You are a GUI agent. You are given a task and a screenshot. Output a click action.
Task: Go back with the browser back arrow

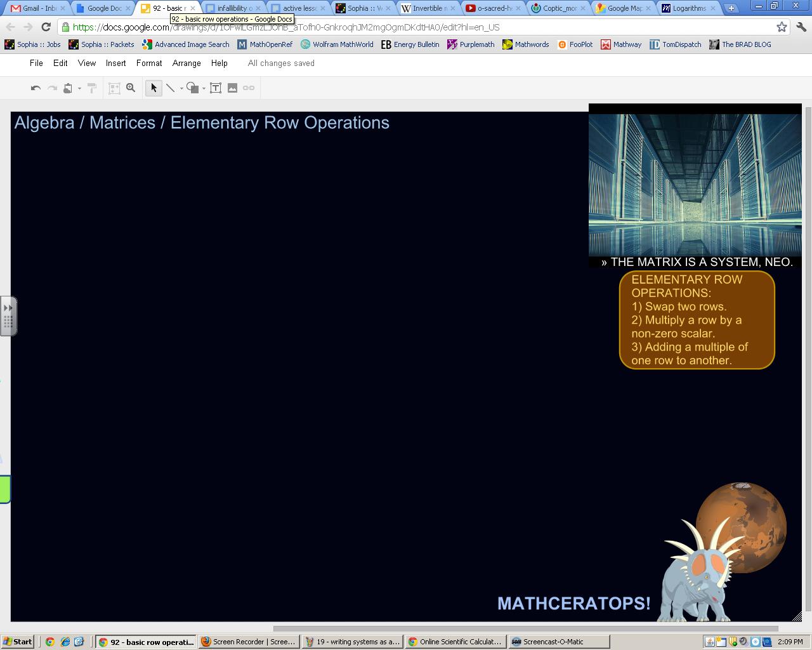click(11, 27)
